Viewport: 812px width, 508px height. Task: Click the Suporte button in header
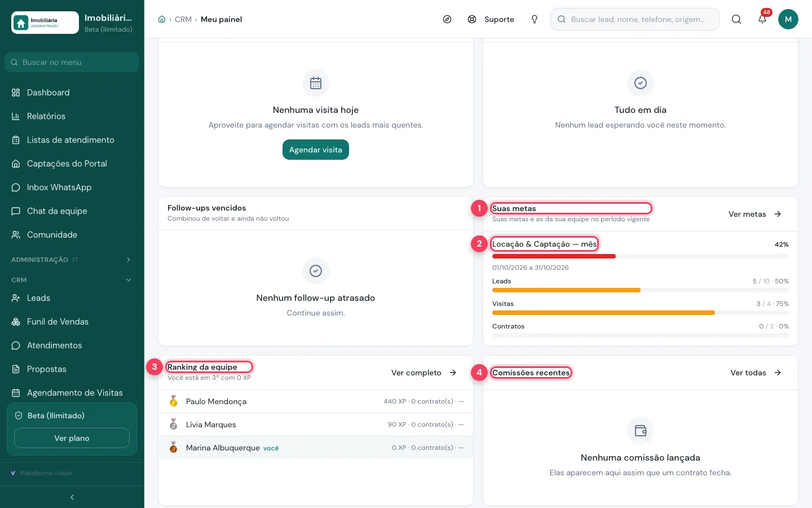click(x=491, y=19)
